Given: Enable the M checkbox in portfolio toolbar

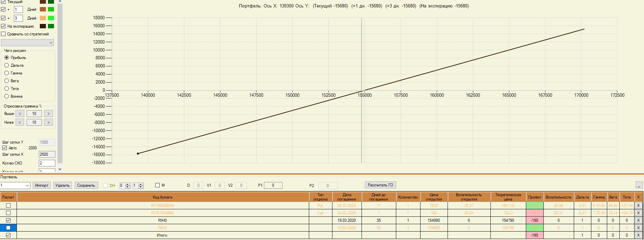Looking at the screenshot, I should click(157, 185).
